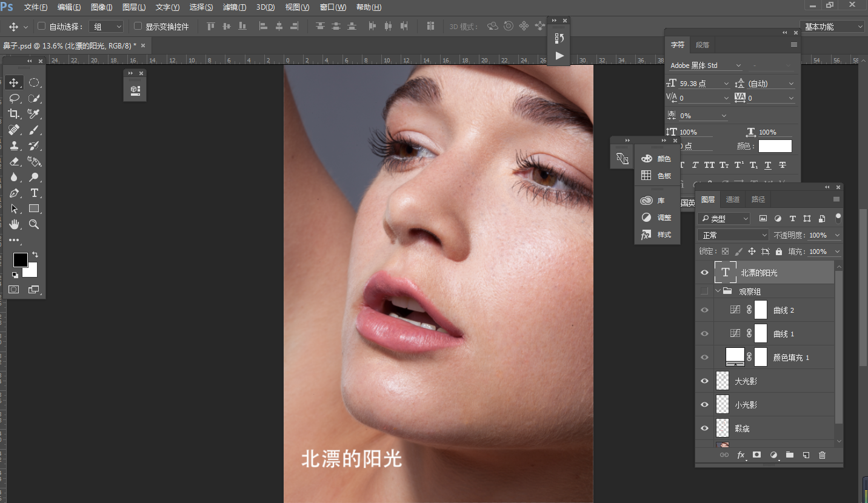Select the Pen tool
The width and height of the screenshot is (868, 503).
pyautogui.click(x=14, y=193)
